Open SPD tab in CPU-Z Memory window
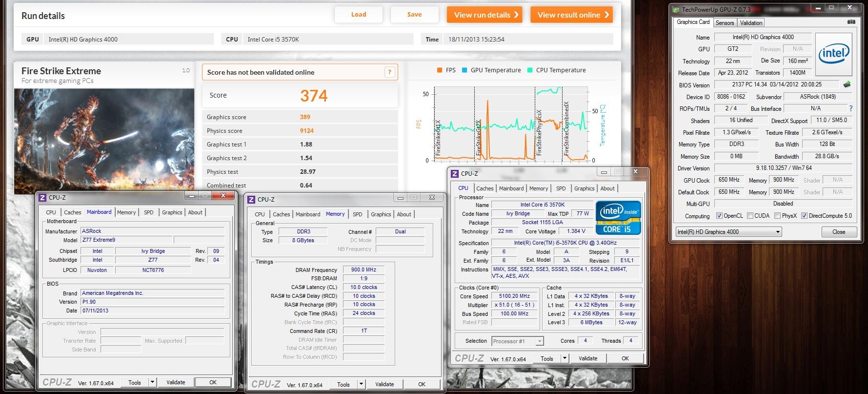Image resolution: width=868 pixels, height=394 pixels. (358, 214)
